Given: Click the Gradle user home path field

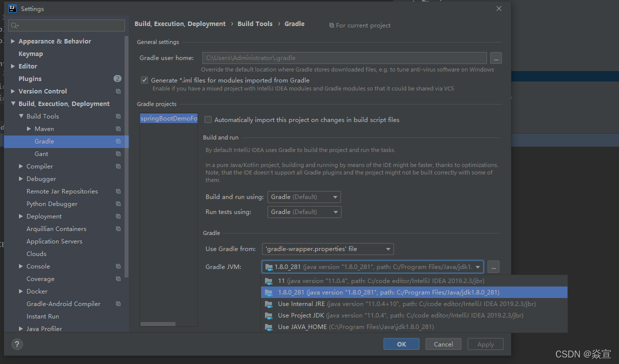Looking at the screenshot, I should click(x=344, y=58).
